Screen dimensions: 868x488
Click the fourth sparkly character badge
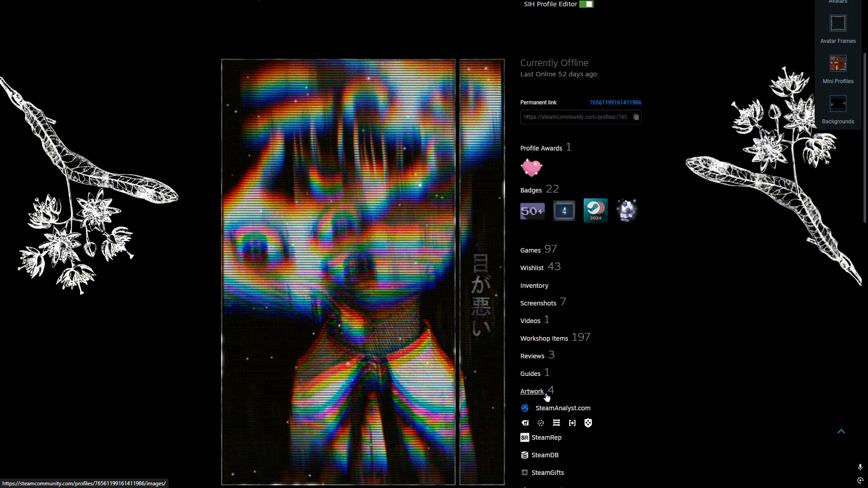pyautogui.click(x=627, y=211)
